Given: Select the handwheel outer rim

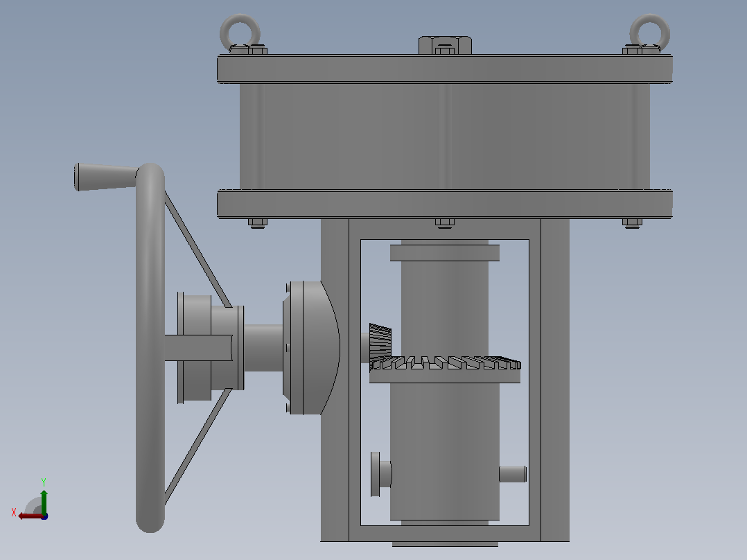Looking at the screenshot, I should click(150, 348).
